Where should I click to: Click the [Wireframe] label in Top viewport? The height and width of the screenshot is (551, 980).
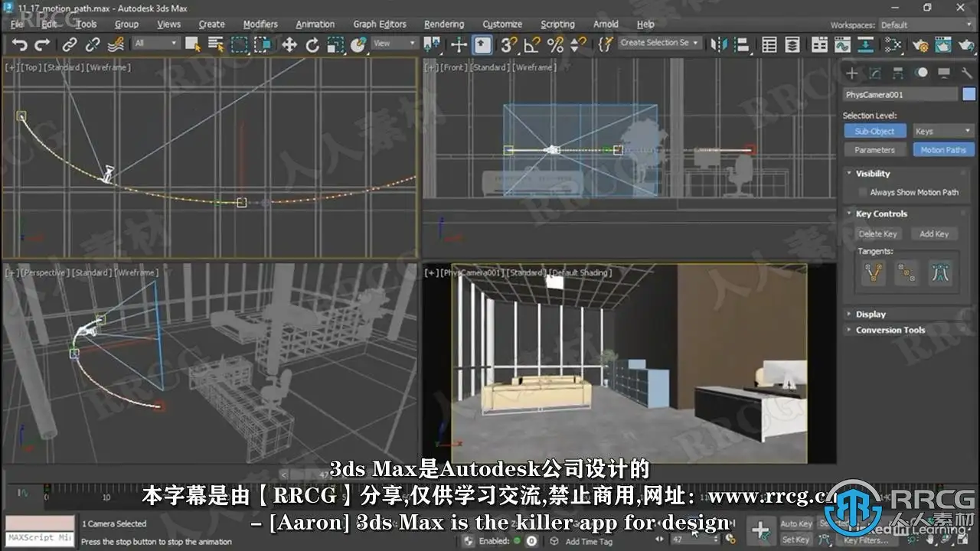pos(109,67)
